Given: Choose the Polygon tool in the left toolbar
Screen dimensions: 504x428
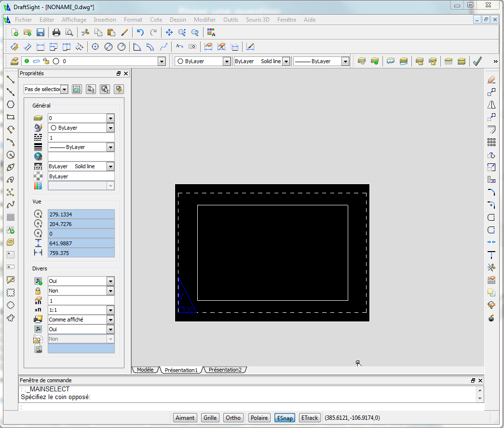Looking at the screenshot, I should pyautogui.click(x=11, y=105).
